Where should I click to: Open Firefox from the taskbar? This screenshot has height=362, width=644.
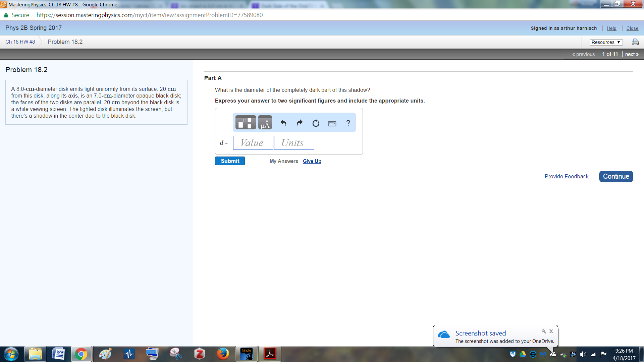pyautogui.click(x=223, y=354)
